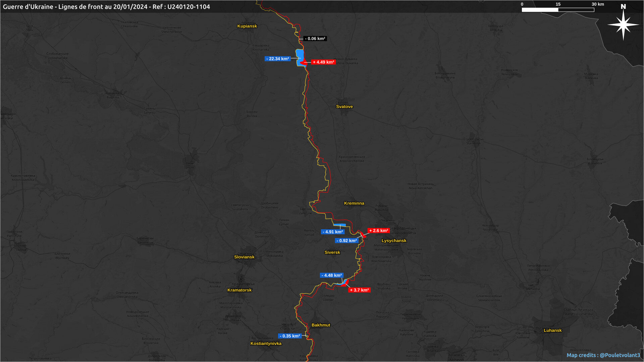Click the blue - 0.35 km² label
The width and height of the screenshot is (644, 362).
[290, 336]
